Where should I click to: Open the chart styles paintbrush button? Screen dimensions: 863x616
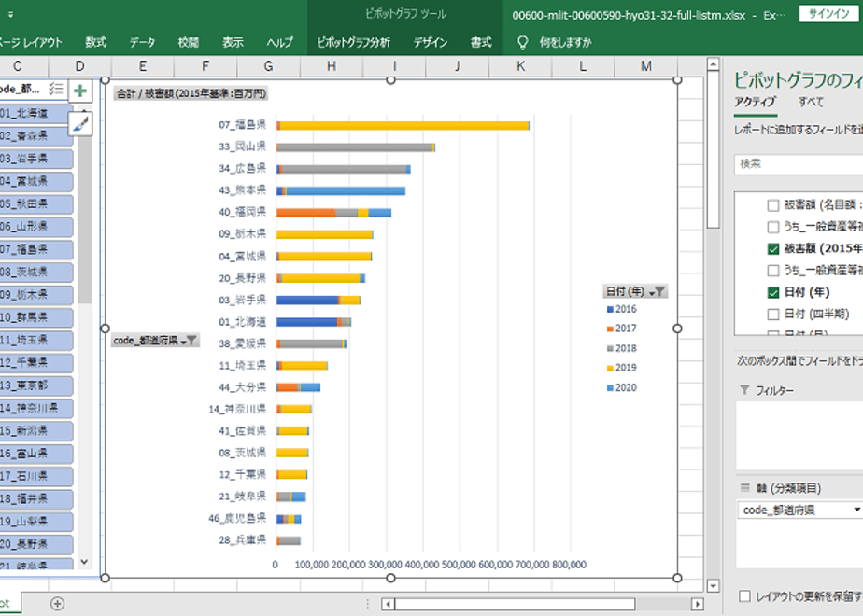80,124
